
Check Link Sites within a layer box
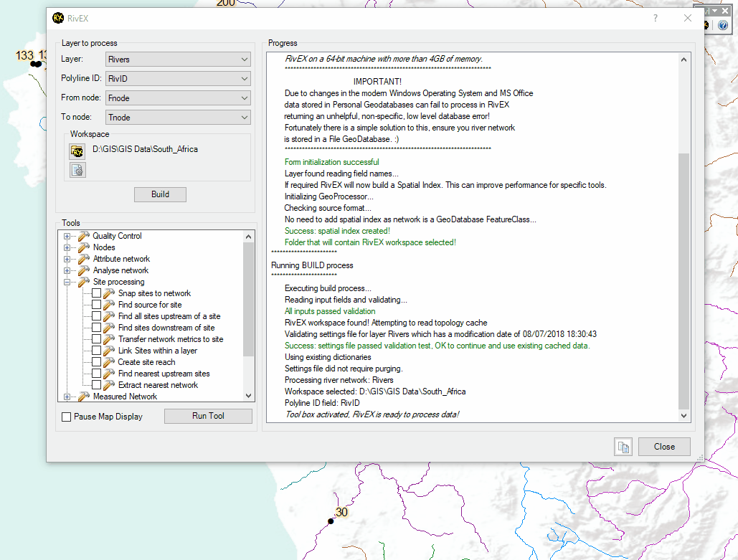tap(97, 351)
